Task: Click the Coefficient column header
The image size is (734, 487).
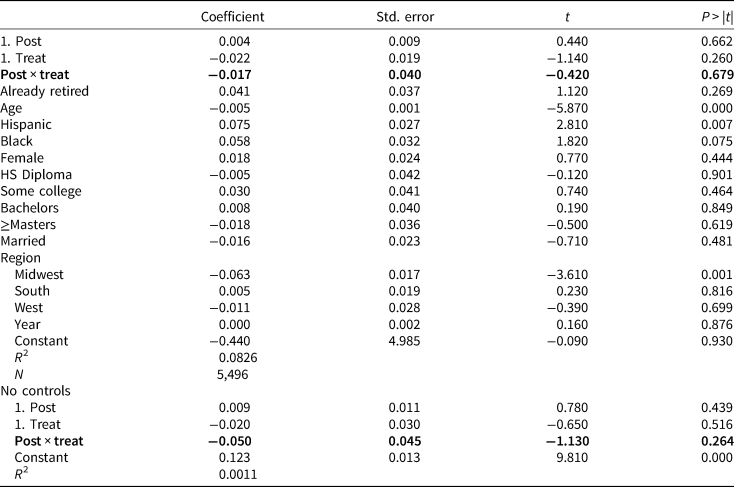Action: coord(232,17)
